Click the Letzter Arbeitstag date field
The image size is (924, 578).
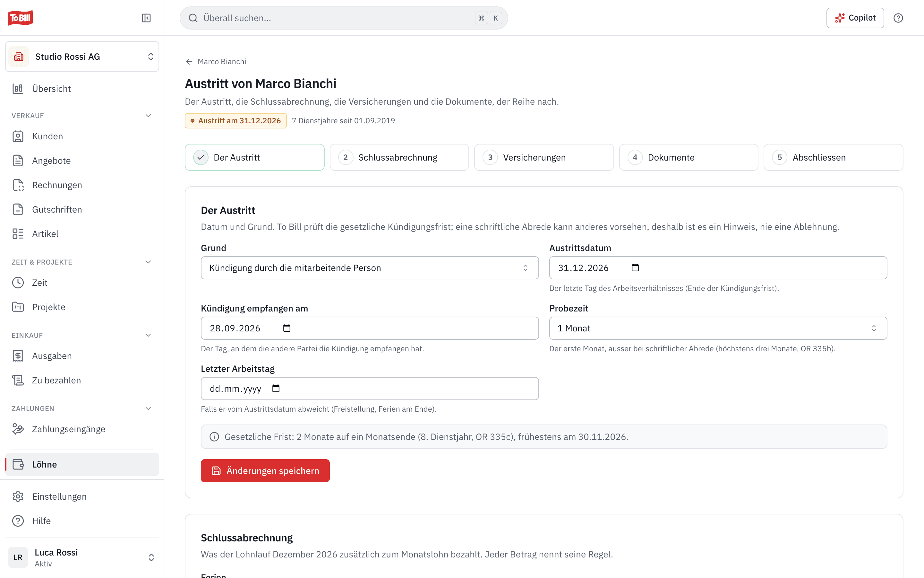click(x=370, y=389)
